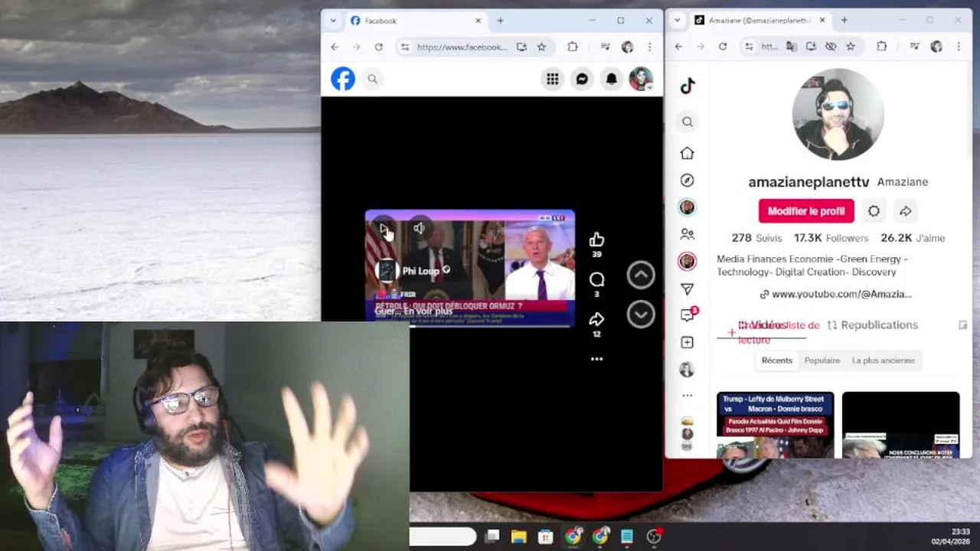Switch to the Republications tab
The width and height of the screenshot is (980, 551).
pos(872,325)
